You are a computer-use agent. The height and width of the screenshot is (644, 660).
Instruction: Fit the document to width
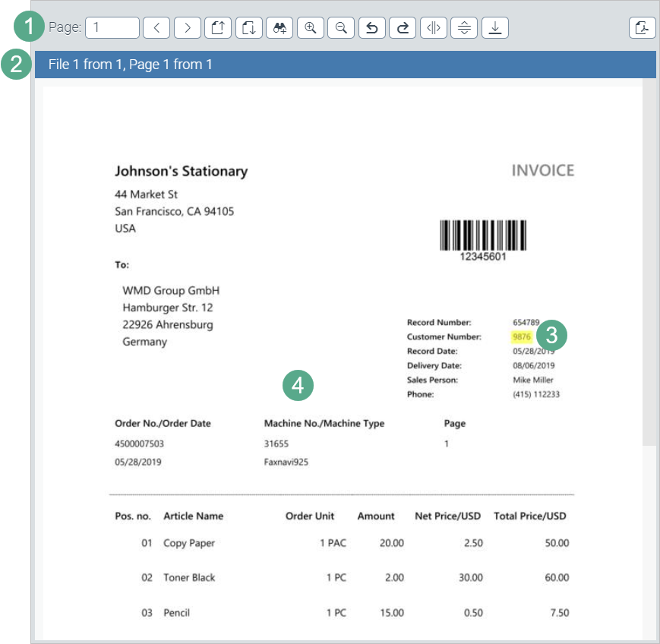click(x=433, y=28)
